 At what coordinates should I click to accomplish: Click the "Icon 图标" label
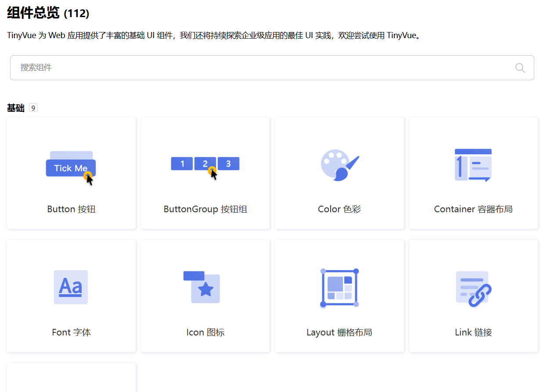(205, 332)
